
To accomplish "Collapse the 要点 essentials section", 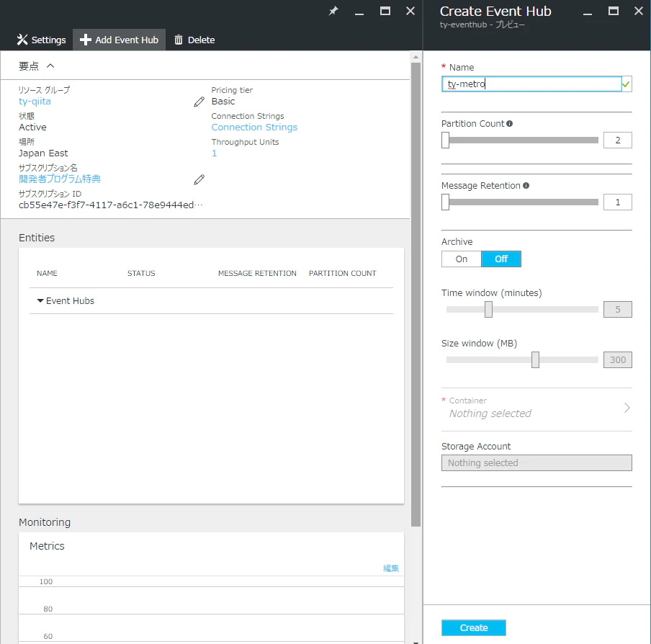I will point(50,66).
